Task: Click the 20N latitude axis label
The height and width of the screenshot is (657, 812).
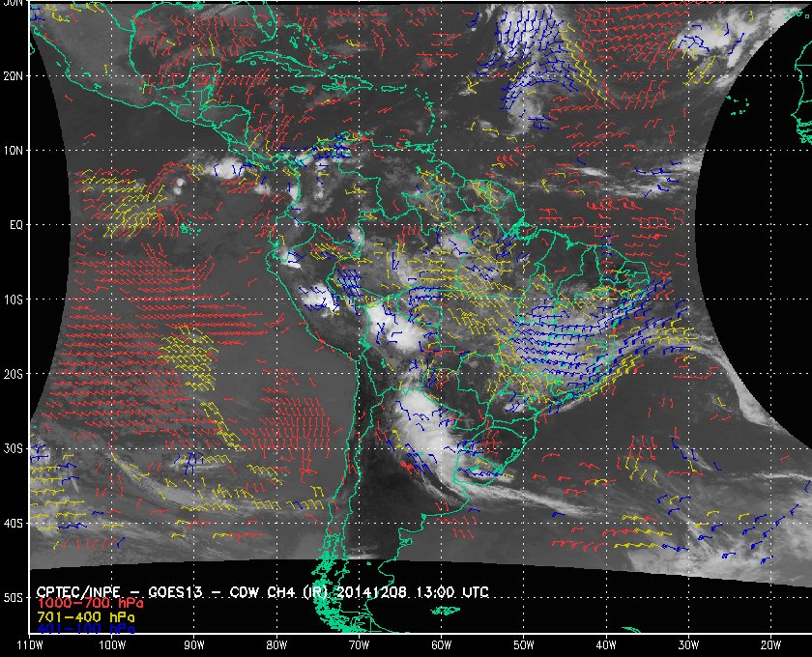Action: coord(13,76)
